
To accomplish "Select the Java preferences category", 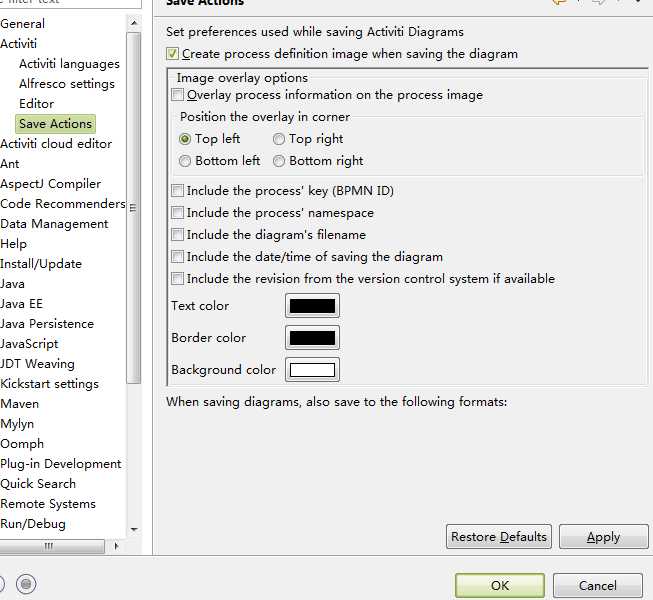I will [x=12, y=284].
